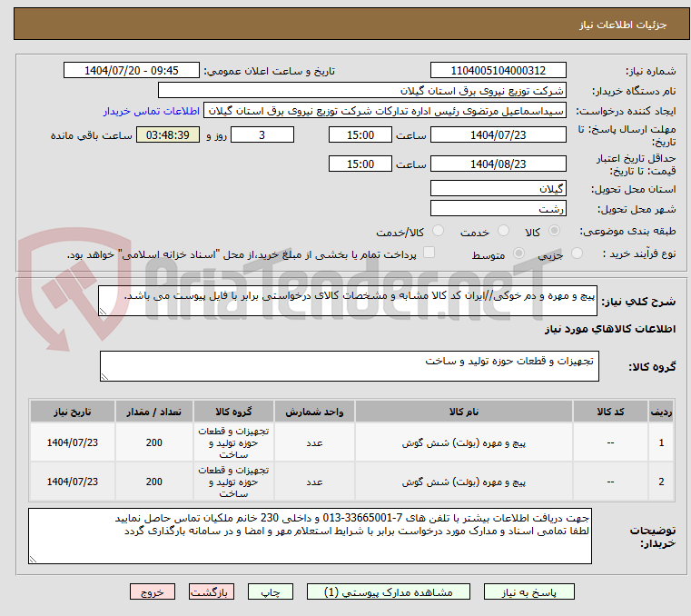Click the استان محل تحویل field
The height and width of the screenshot is (616, 691).
pyautogui.click(x=498, y=188)
